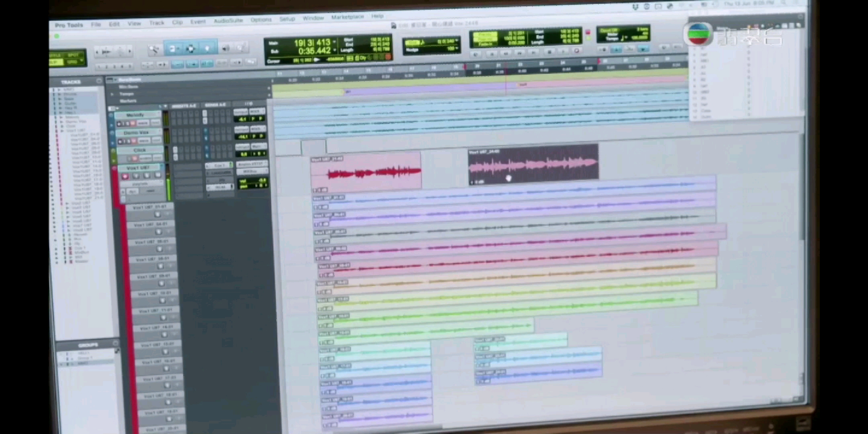Click the fast forward button in the transport
This screenshot has height=434, width=868.
click(x=520, y=53)
